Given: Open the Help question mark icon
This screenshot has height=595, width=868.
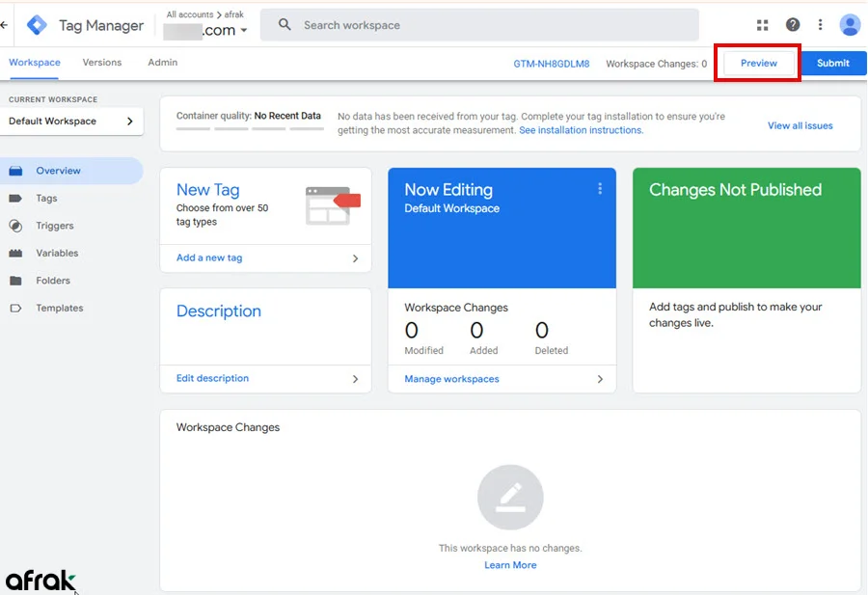Looking at the screenshot, I should (x=793, y=25).
